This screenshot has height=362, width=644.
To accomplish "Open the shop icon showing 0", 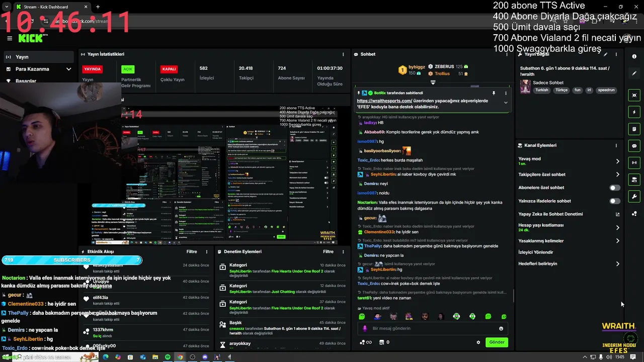I will click(x=384, y=342).
